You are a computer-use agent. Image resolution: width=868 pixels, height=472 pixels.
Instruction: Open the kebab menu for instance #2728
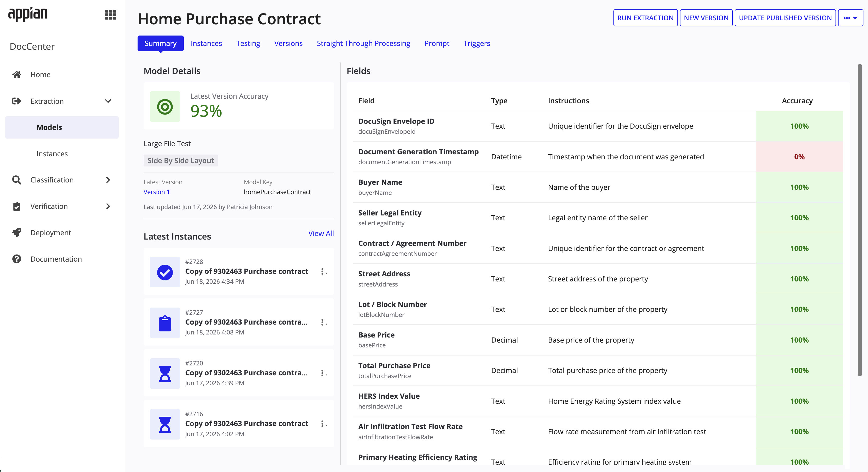click(323, 272)
